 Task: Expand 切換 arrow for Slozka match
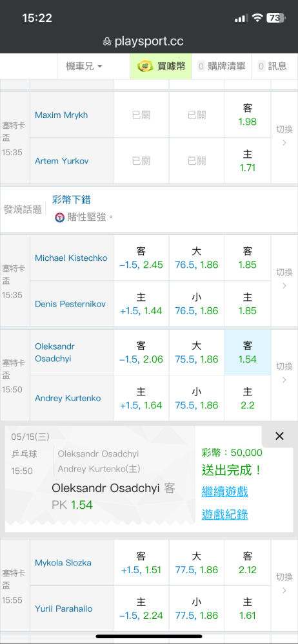[x=284, y=585]
